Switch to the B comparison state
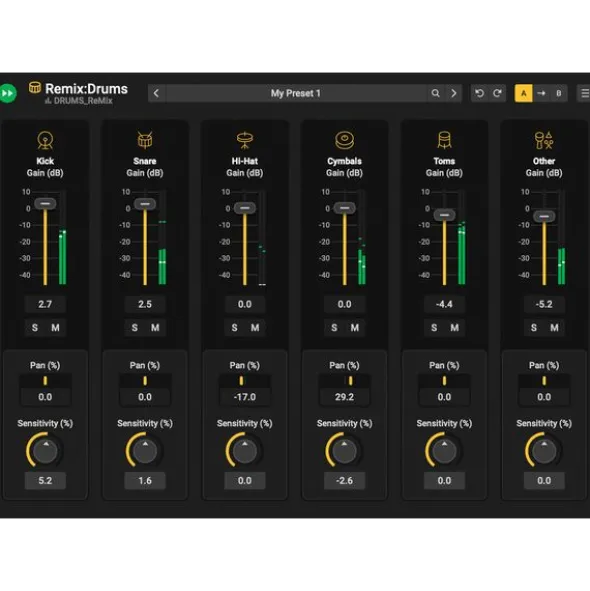This screenshot has width=590, height=591. coord(559,93)
